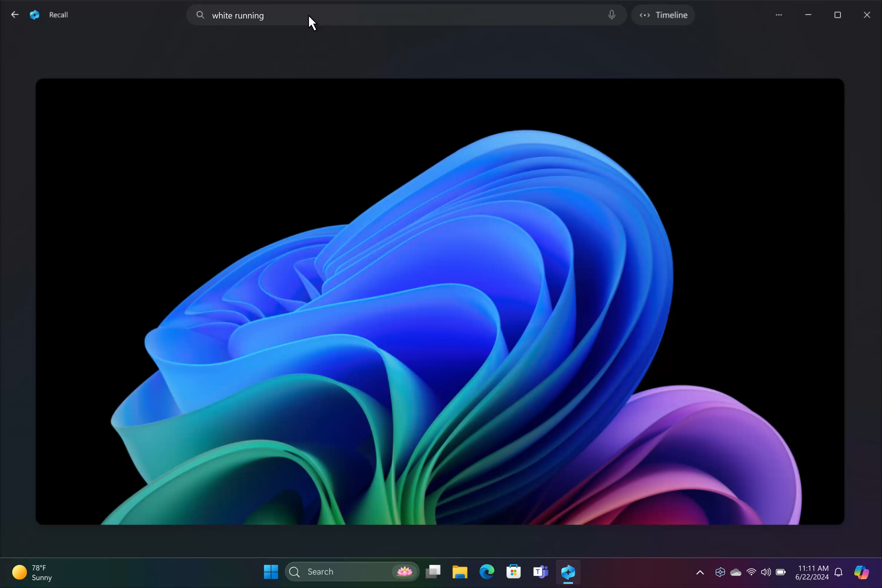
Task: Select the snapshot preview image
Action: [x=440, y=301]
